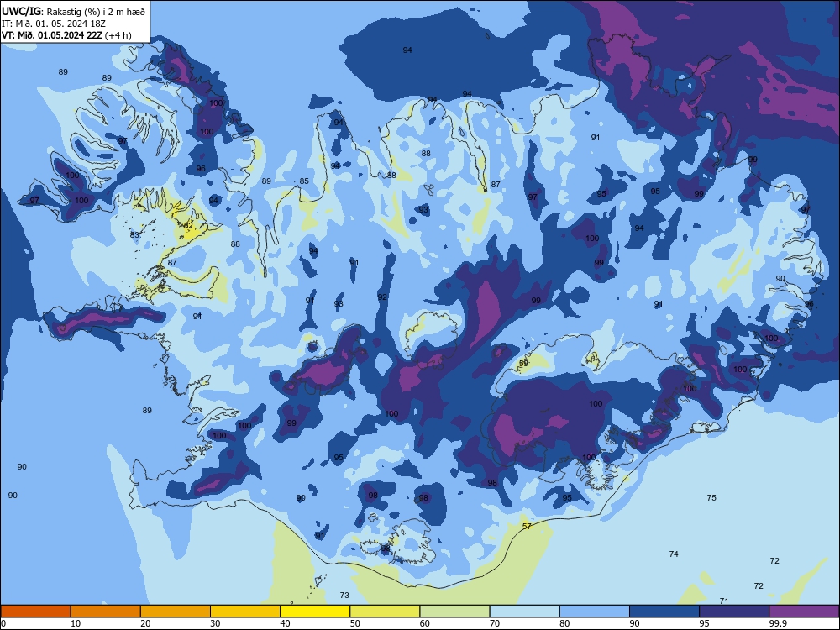The width and height of the screenshot is (840, 630).
Task: Click the value 71 near the legend's right end
Action: pyautogui.click(x=724, y=601)
